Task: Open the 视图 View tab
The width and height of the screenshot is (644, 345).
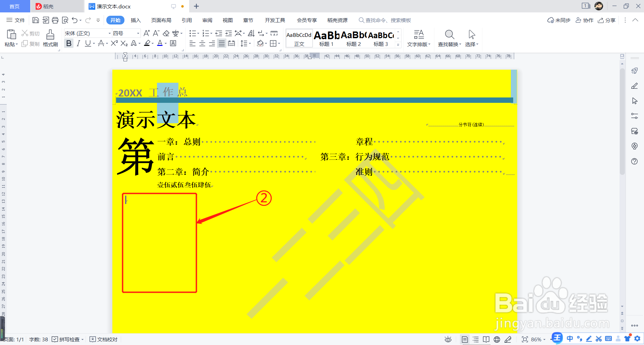Action: coord(228,20)
